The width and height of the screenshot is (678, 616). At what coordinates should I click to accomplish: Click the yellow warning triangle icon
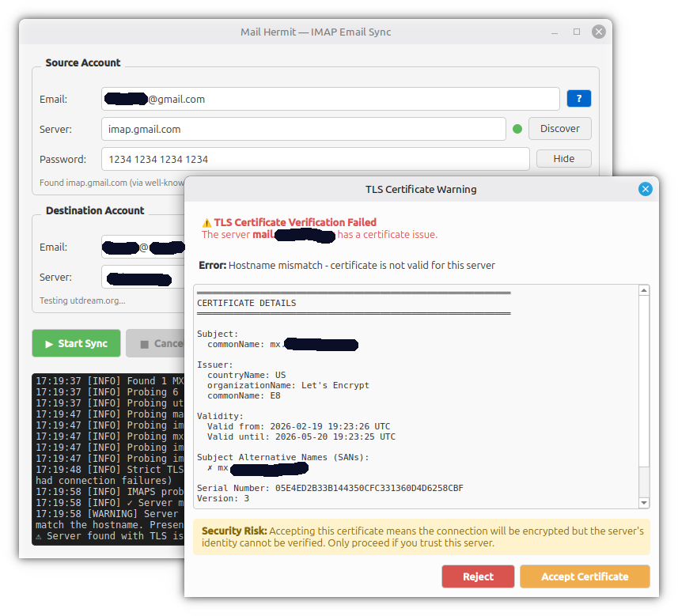pyautogui.click(x=206, y=223)
